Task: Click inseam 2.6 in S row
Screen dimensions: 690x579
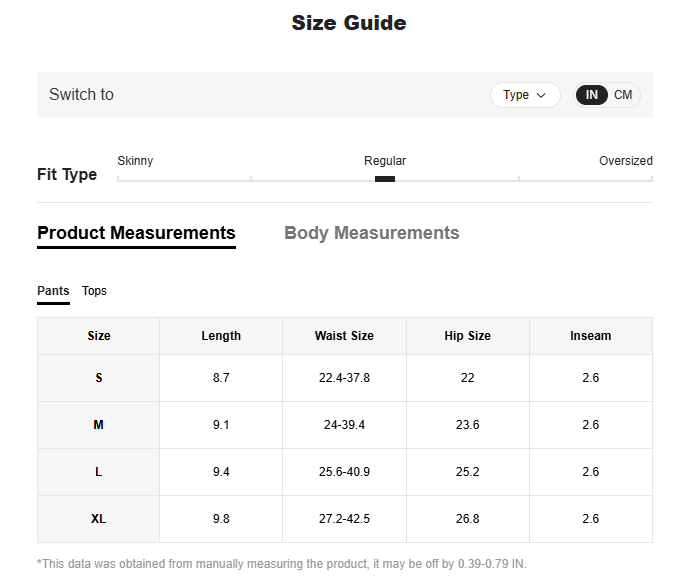Action: 591,378
